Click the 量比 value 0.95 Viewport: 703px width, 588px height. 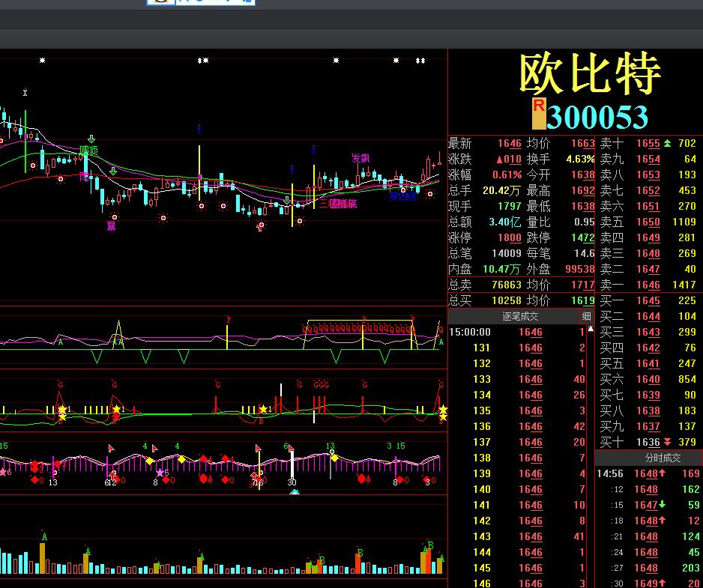pyautogui.click(x=584, y=222)
